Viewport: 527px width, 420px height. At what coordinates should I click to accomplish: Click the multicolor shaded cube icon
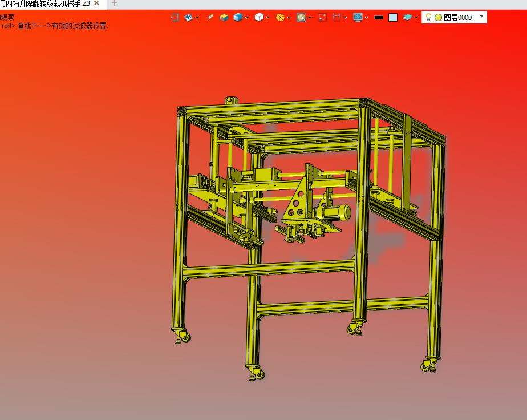point(224,17)
